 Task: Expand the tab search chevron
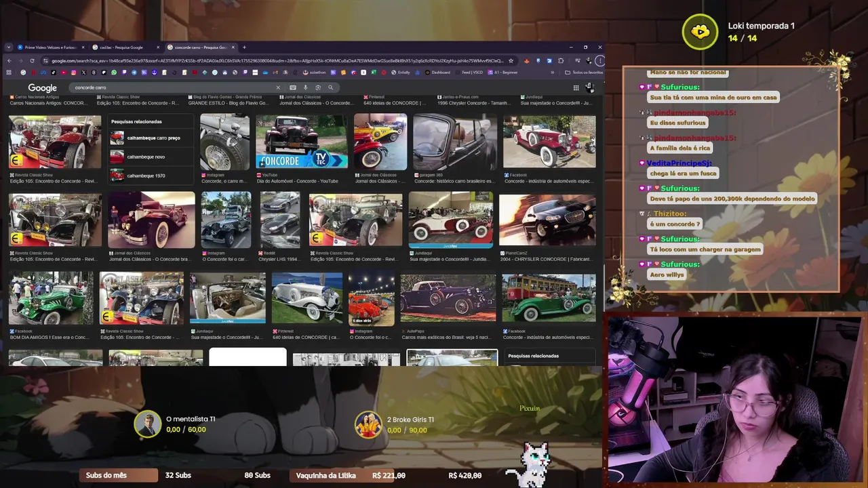click(x=8, y=47)
